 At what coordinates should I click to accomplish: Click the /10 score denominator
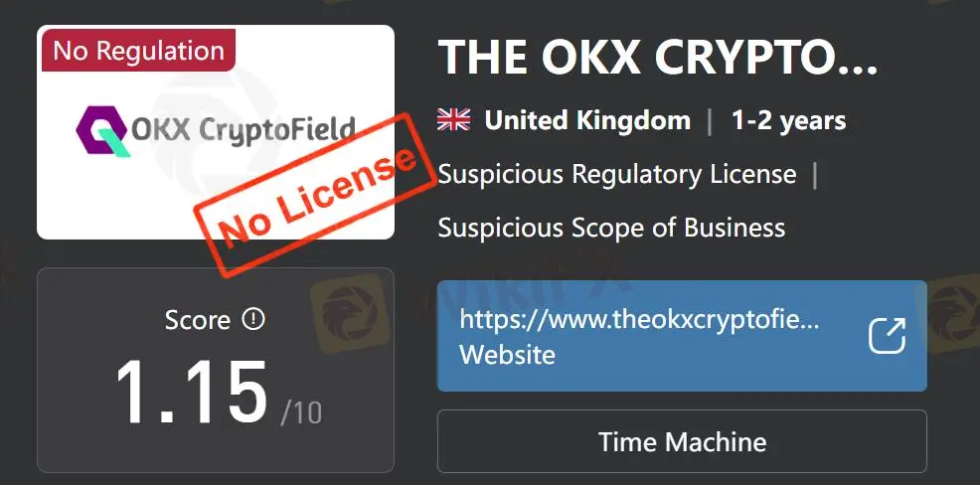point(301,413)
